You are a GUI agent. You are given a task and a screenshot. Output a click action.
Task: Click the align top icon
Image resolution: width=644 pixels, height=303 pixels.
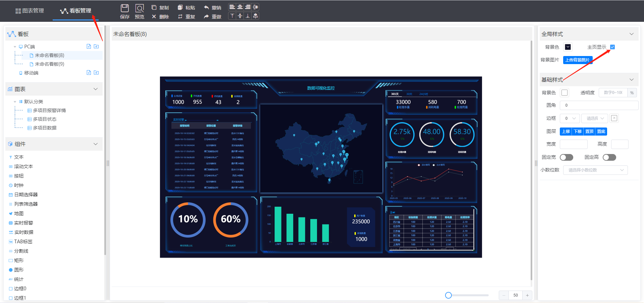232,16
